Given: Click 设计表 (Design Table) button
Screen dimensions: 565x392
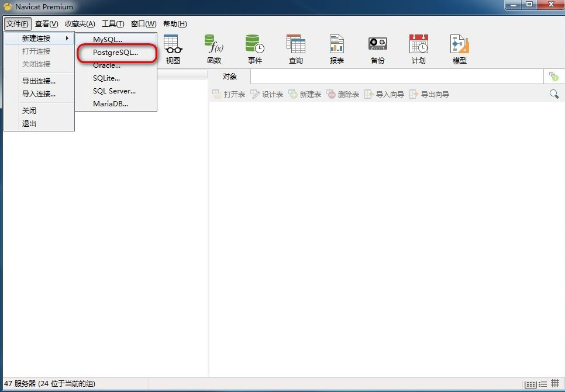Looking at the screenshot, I should pos(267,94).
